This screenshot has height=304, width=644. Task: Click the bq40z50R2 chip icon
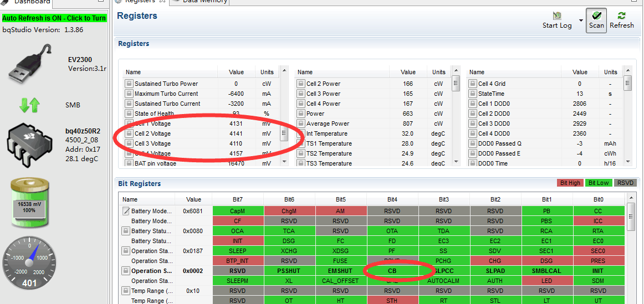tap(30, 145)
